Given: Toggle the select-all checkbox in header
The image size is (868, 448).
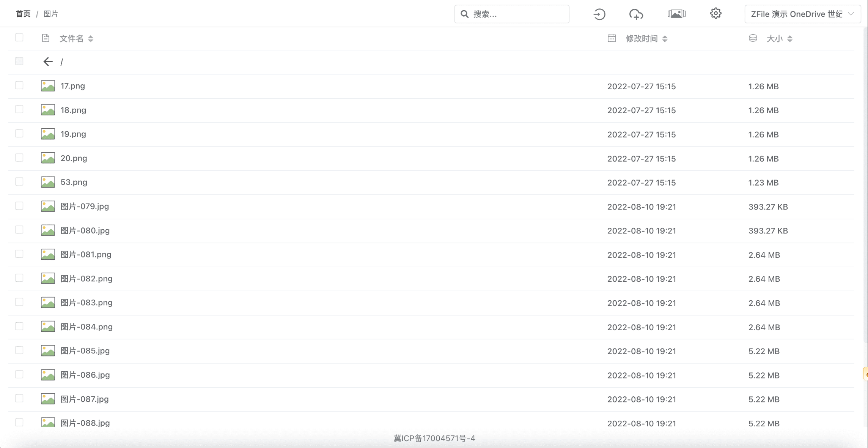Looking at the screenshot, I should pos(19,38).
